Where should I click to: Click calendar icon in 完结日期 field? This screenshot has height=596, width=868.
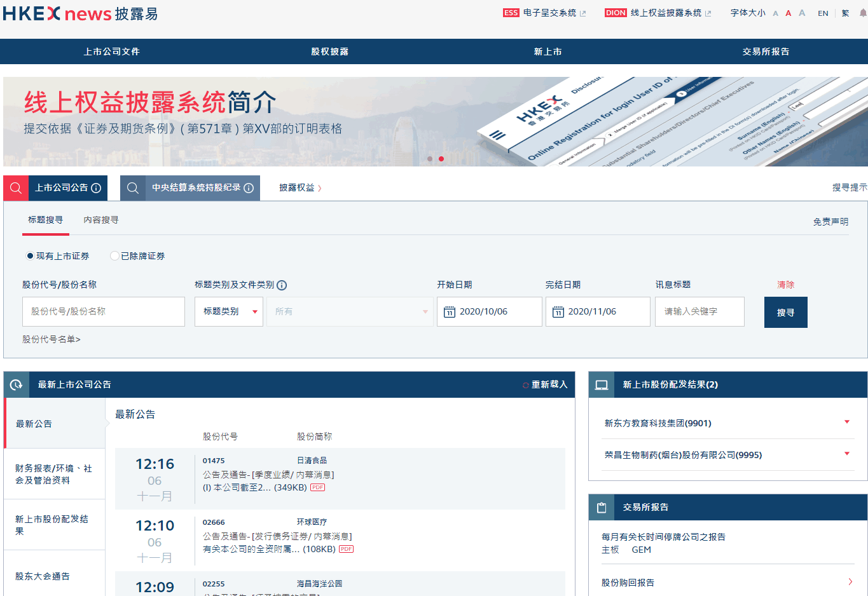point(558,312)
